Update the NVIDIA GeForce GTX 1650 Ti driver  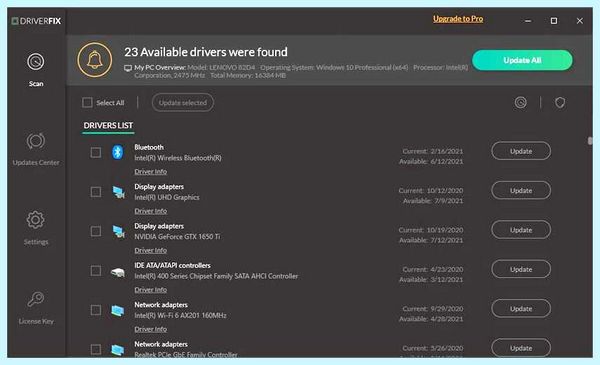point(521,230)
